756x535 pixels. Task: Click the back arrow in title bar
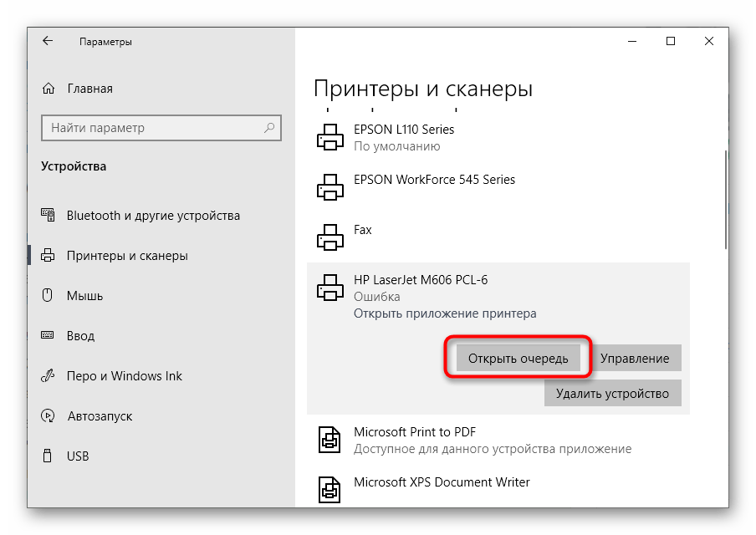[x=48, y=40]
